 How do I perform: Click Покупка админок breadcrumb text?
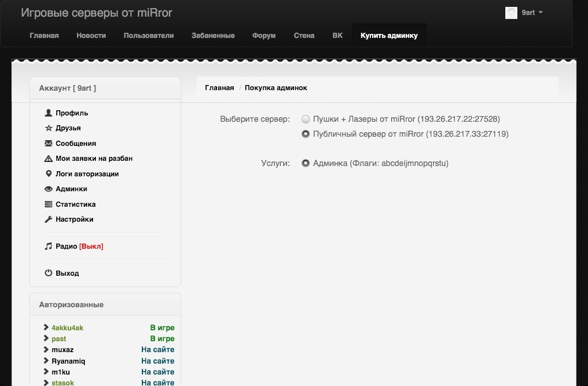276,88
